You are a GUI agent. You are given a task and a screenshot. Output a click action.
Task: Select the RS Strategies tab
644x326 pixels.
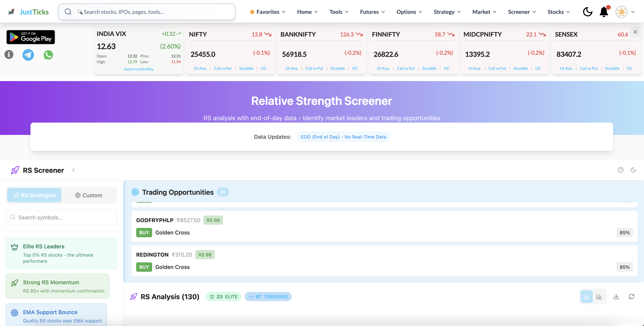[34, 195]
